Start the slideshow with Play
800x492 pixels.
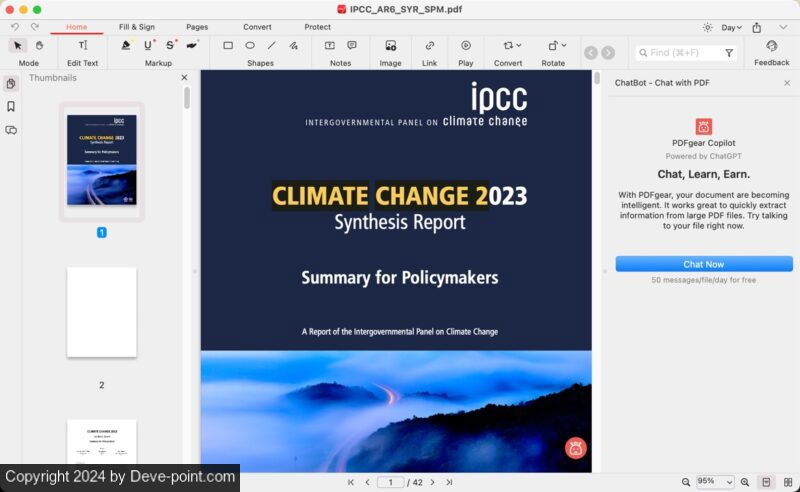click(x=466, y=45)
